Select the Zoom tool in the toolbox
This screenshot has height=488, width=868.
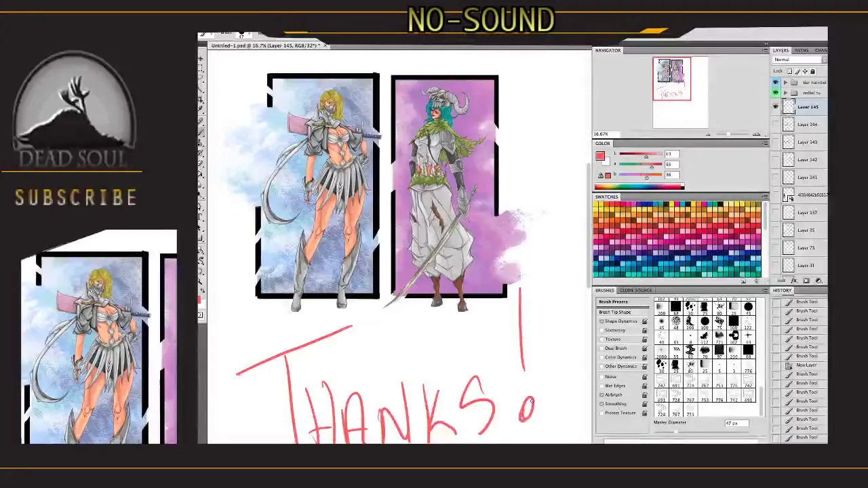[x=201, y=280]
